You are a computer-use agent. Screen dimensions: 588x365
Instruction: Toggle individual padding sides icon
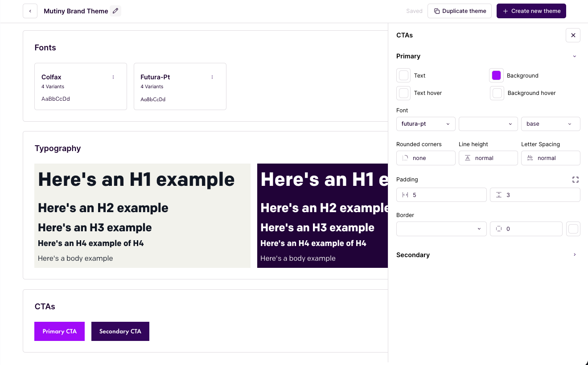click(x=576, y=180)
